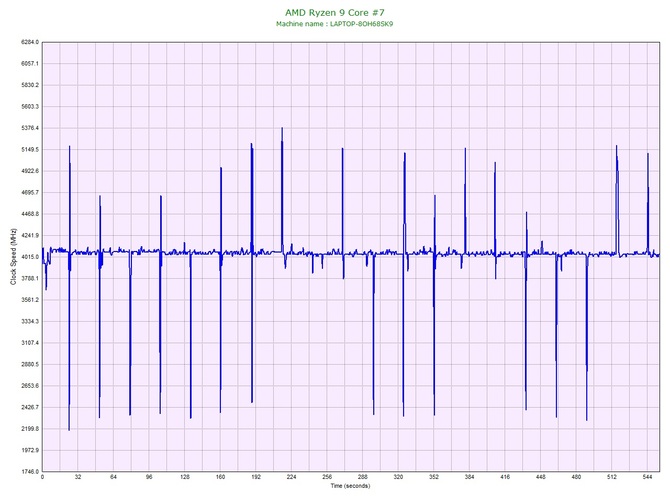The width and height of the screenshot is (670, 503).
Task: Click the 3561.2 y-axis value
Action: pos(29,300)
